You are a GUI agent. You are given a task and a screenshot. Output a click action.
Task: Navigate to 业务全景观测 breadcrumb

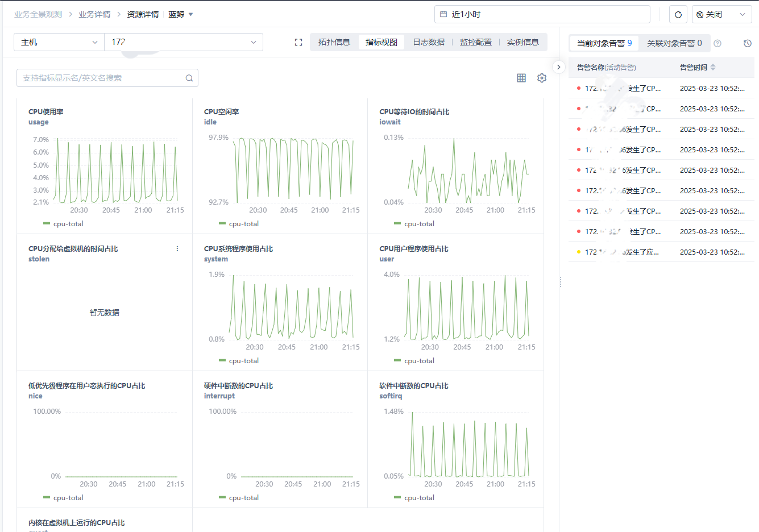38,14
